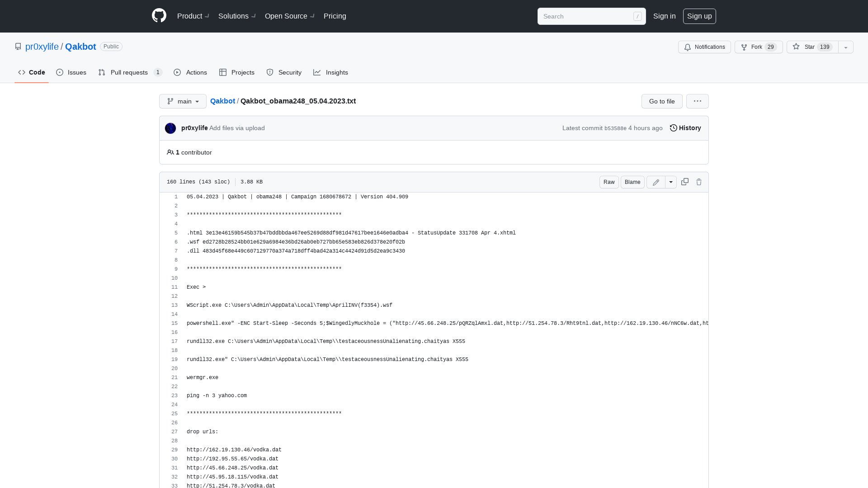Click the Star repository icon
Screen dimensions: 868x488
pos(796,47)
